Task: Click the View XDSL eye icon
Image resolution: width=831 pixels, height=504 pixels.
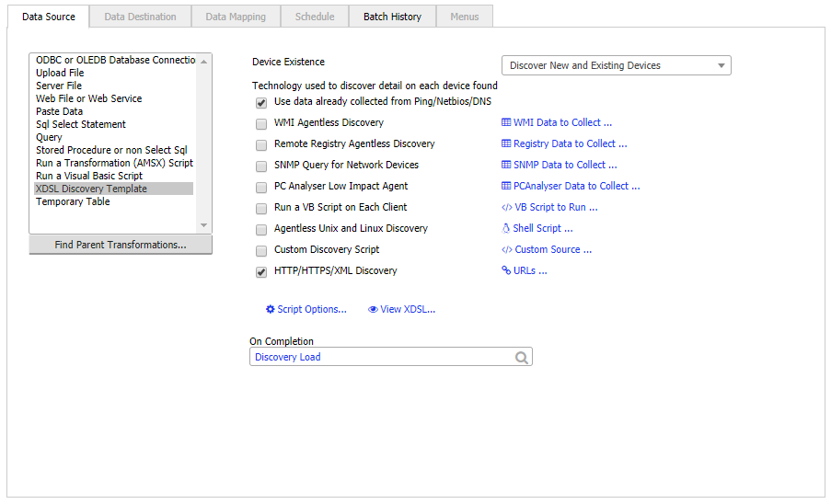Action: 373,310
